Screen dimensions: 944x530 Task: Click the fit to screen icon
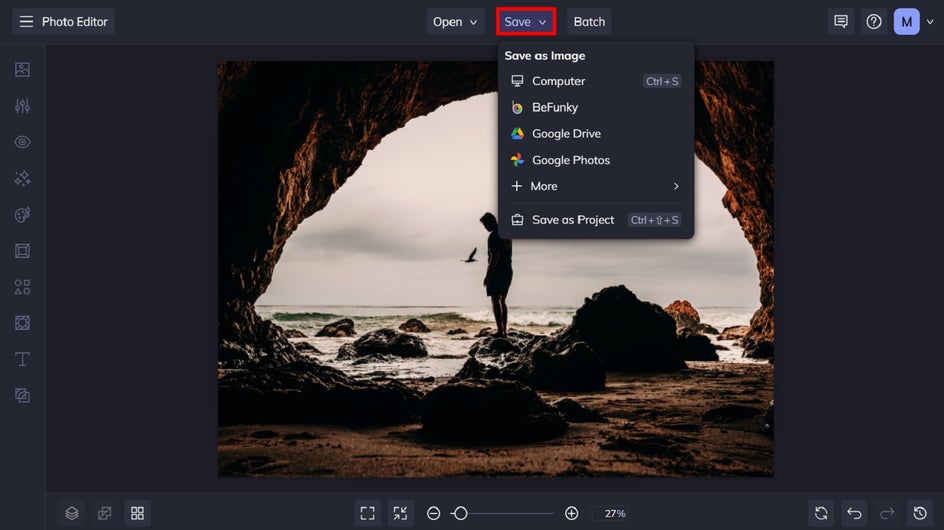click(367, 513)
